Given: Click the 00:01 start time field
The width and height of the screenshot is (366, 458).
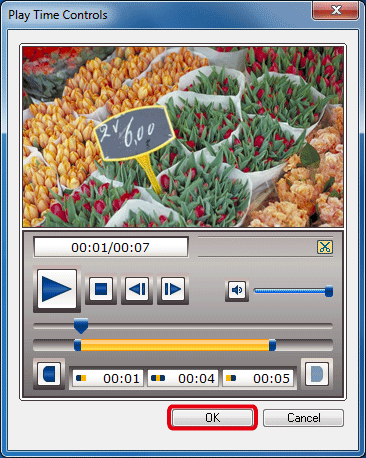Looking at the screenshot, I should tap(108, 378).
